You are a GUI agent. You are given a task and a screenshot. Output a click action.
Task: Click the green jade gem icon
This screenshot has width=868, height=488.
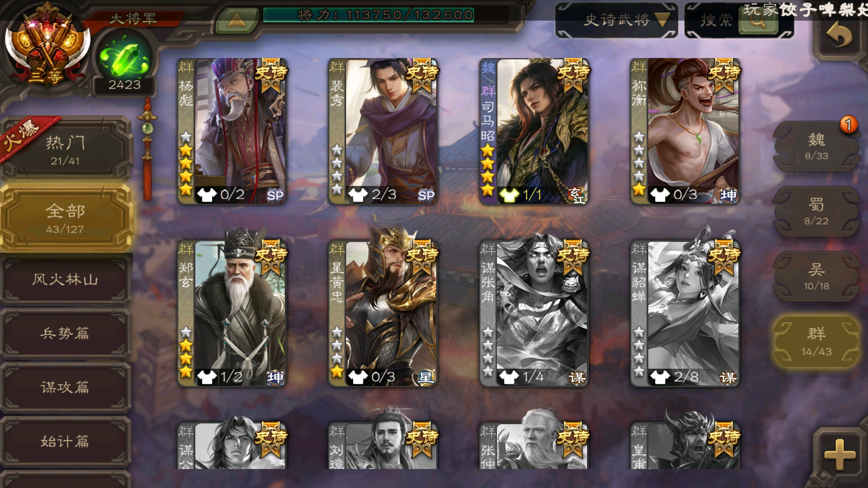click(124, 57)
